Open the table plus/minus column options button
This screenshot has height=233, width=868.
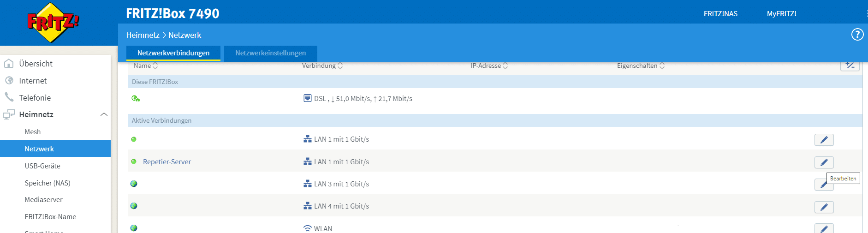click(x=850, y=66)
